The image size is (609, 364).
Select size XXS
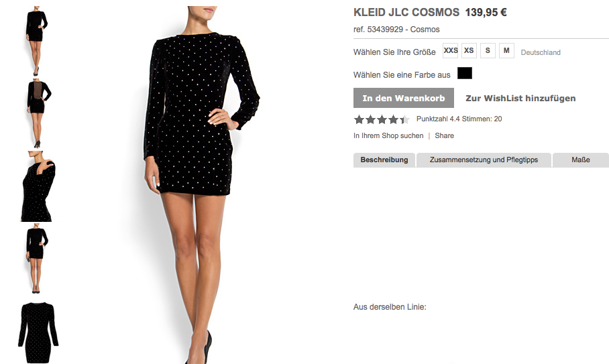[x=451, y=50]
